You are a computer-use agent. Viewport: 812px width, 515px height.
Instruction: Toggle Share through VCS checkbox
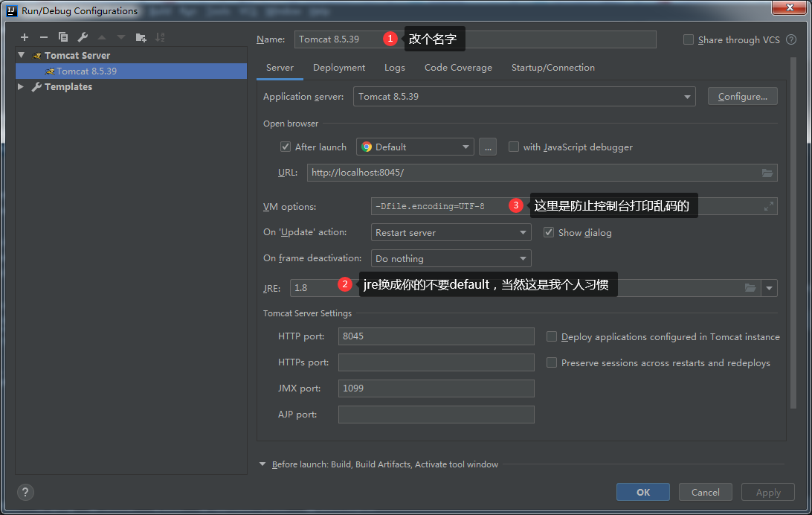[689, 39]
